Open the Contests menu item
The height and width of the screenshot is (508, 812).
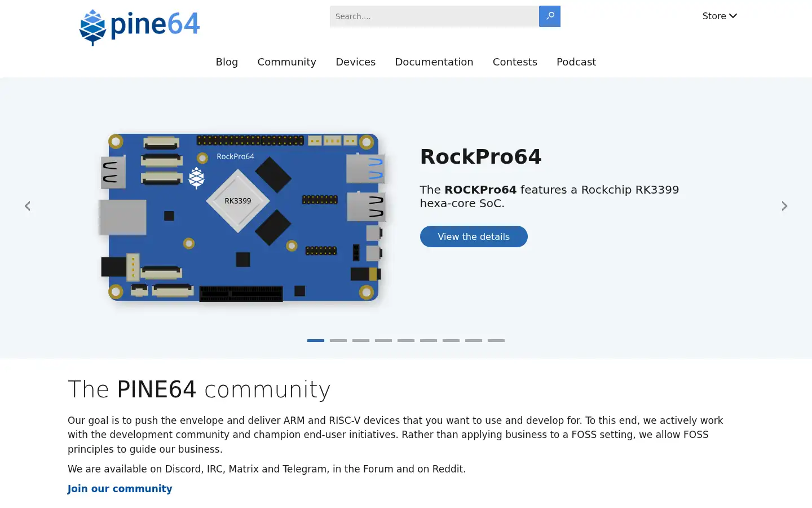pos(515,62)
